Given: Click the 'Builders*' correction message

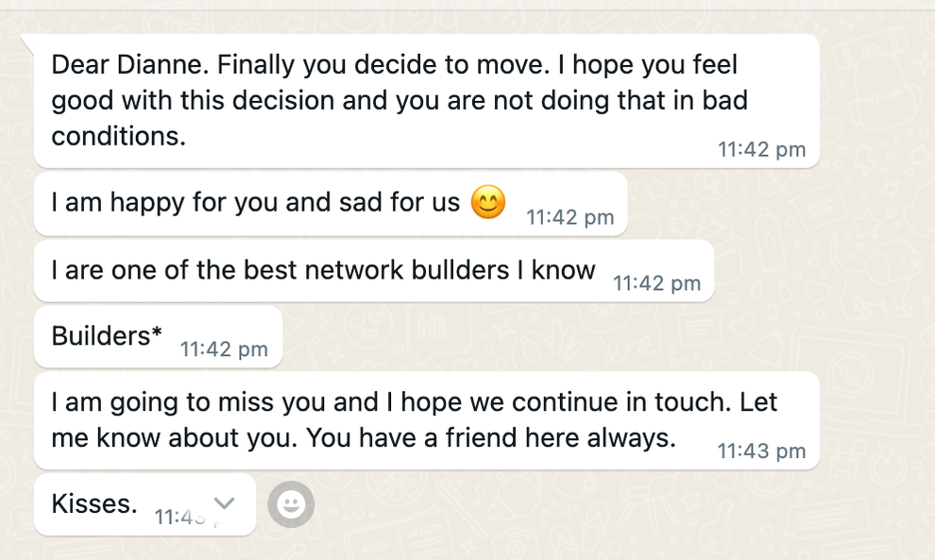Looking at the screenshot, I should [x=158, y=337].
